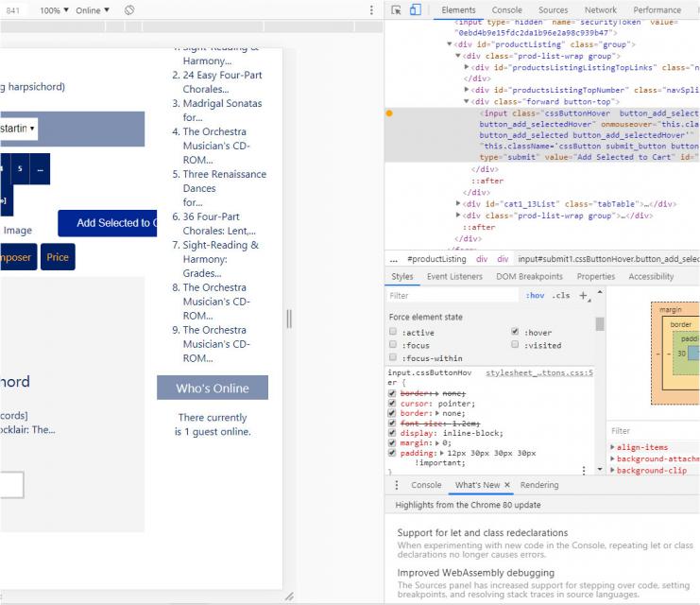
Task: Open the Network panel tab
Action: click(x=601, y=9)
